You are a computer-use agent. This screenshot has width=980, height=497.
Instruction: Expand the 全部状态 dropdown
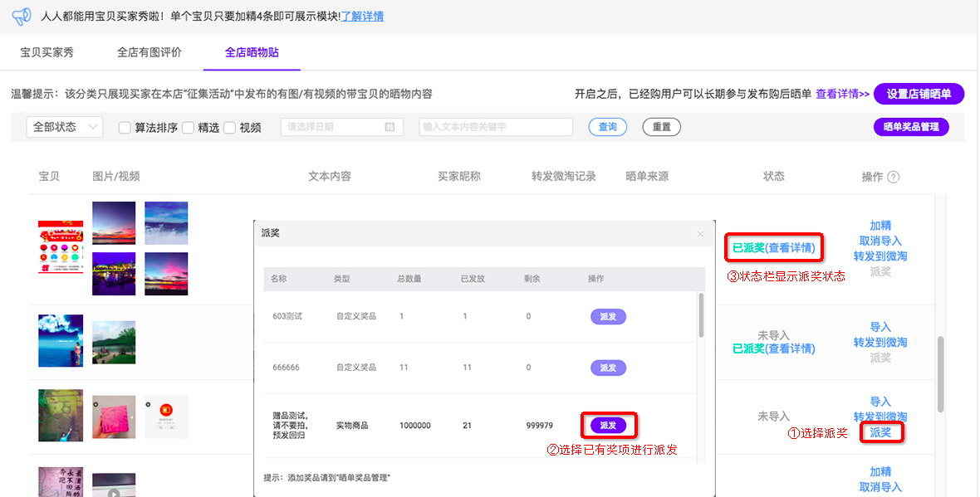[65, 127]
